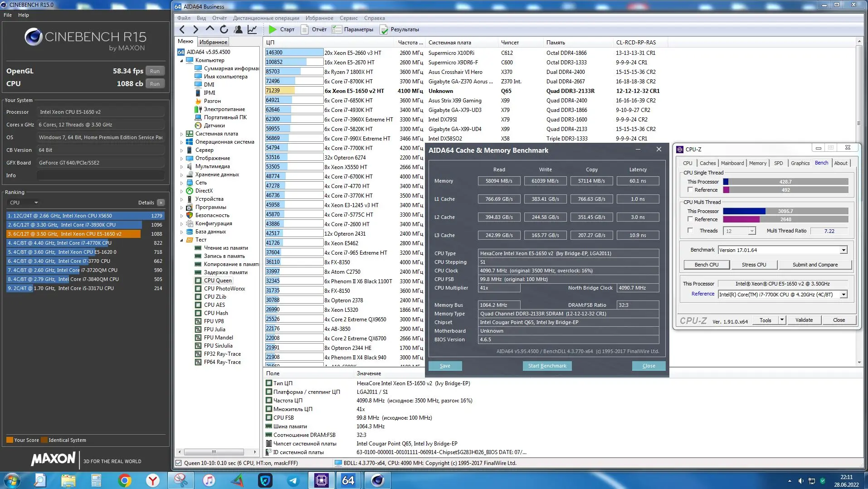Expand the Системная плата tree node

182,134
